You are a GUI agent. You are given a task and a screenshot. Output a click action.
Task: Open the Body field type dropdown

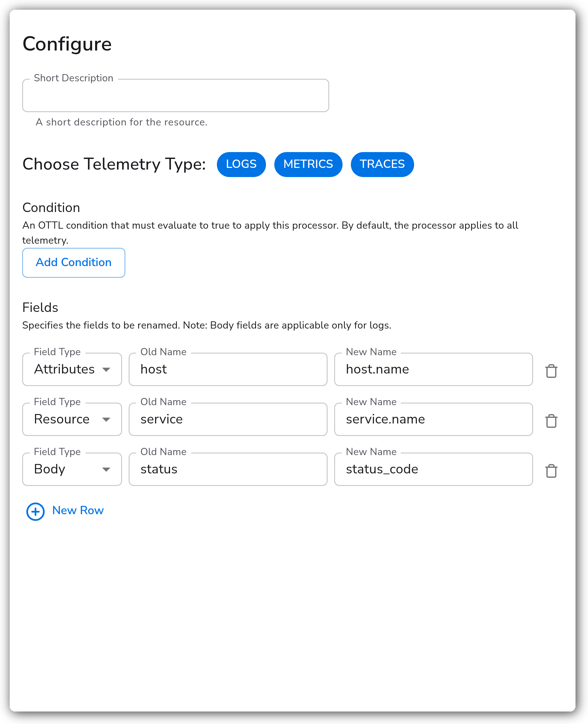pos(72,469)
